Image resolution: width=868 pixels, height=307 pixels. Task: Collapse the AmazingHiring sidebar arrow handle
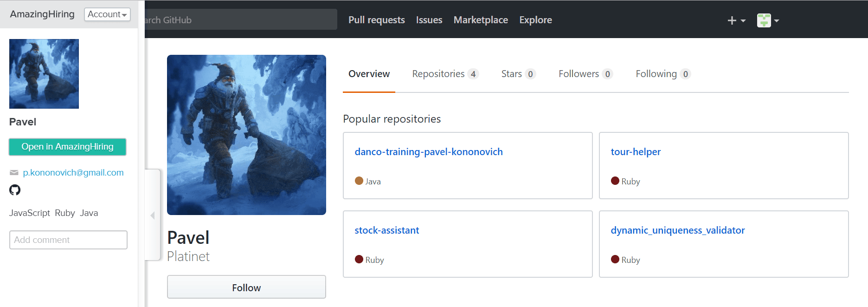click(153, 215)
